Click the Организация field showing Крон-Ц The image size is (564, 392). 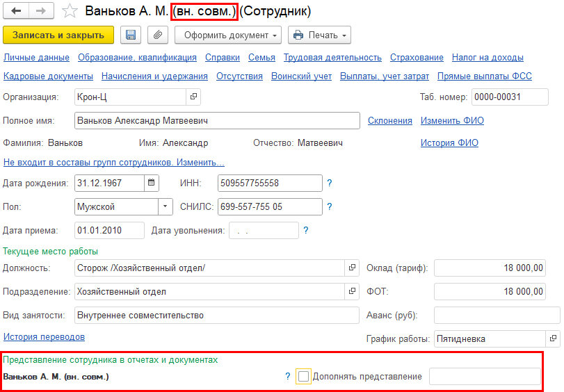[130, 97]
